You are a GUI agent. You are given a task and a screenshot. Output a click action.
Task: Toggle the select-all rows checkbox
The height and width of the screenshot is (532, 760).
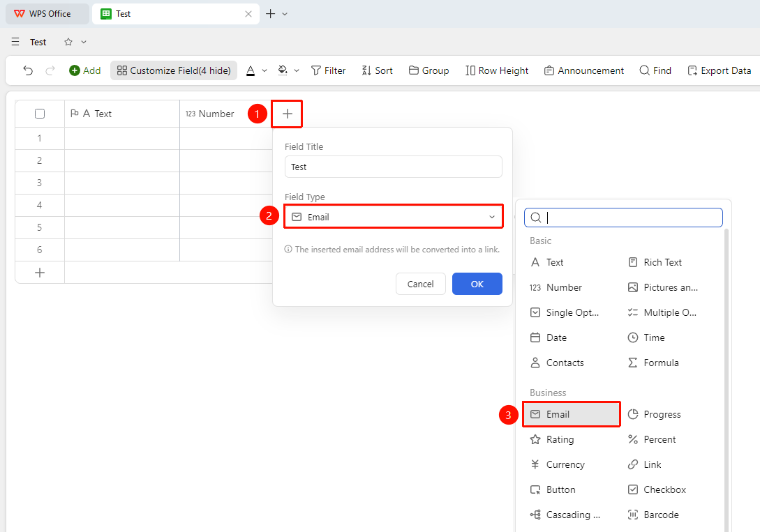(x=40, y=114)
